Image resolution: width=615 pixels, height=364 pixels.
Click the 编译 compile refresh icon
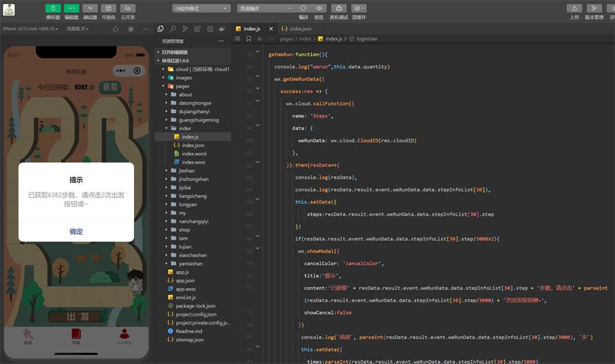tap(303, 8)
